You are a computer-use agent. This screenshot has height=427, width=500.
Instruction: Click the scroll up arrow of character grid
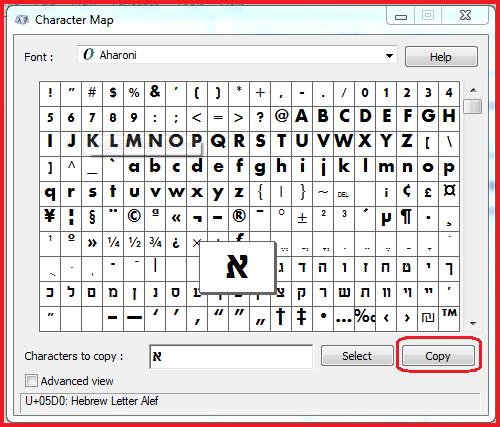[x=473, y=90]
